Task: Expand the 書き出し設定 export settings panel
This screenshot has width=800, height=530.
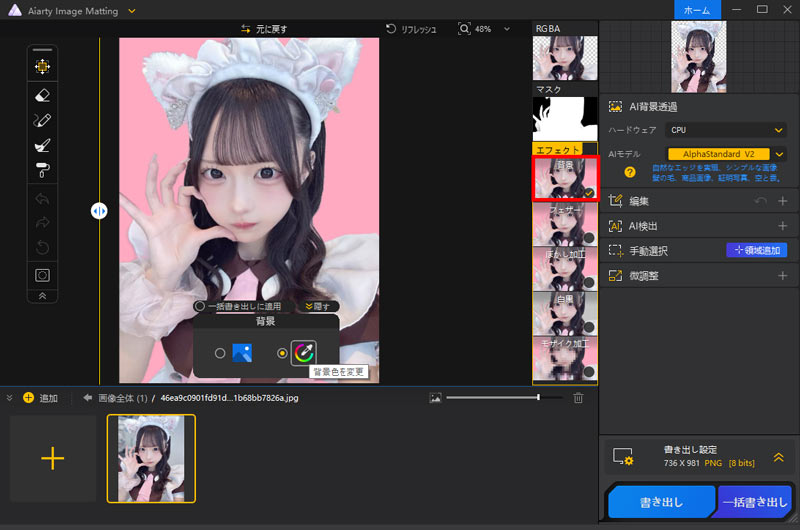Action: pyautogui.click(x=777, y=456)
